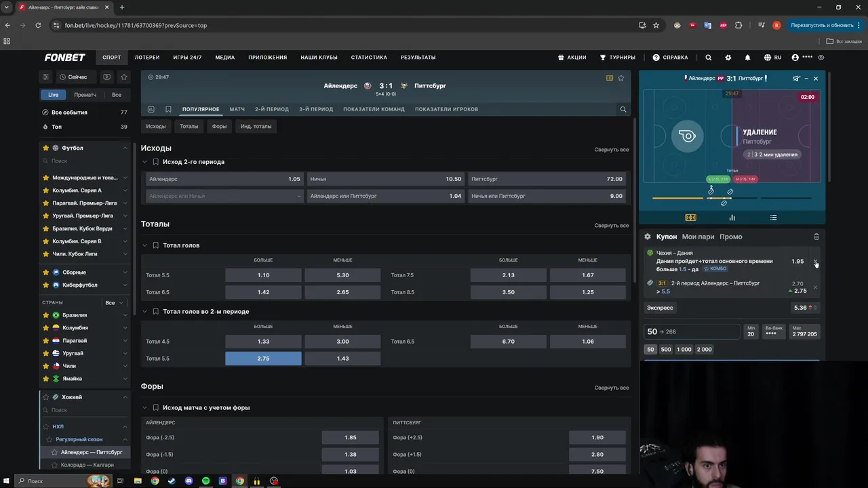Viewport: 868px width, 488px height.
Task: Pin the Тотал голов market bookmark
Action: [x=156, y=245]
